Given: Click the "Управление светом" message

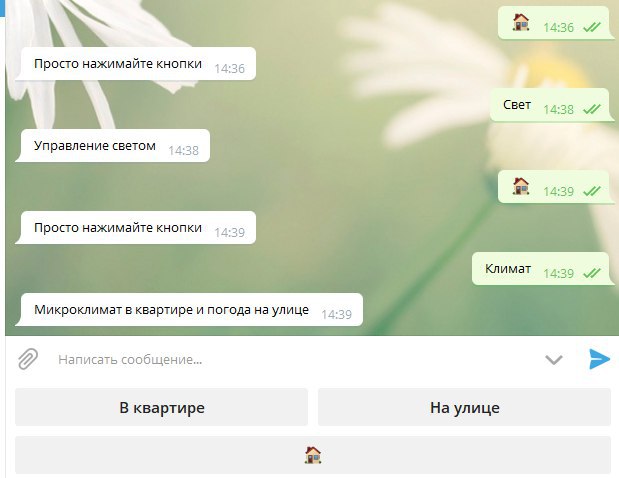Looking at the screenshot, I should pos(113,146).
